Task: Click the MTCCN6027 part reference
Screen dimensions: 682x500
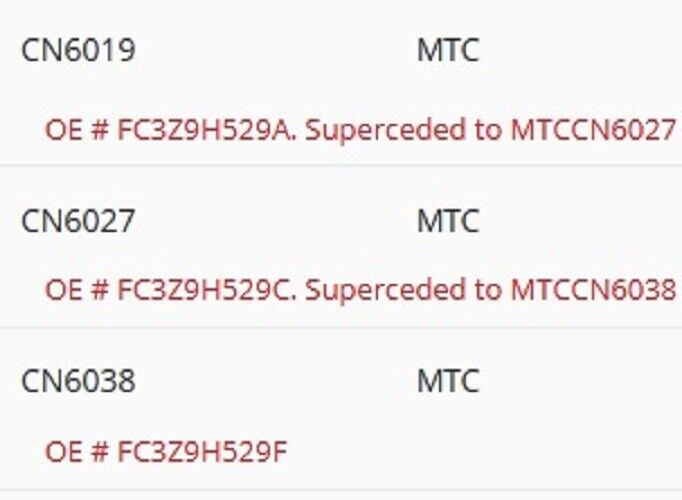Action: point(593,130)
